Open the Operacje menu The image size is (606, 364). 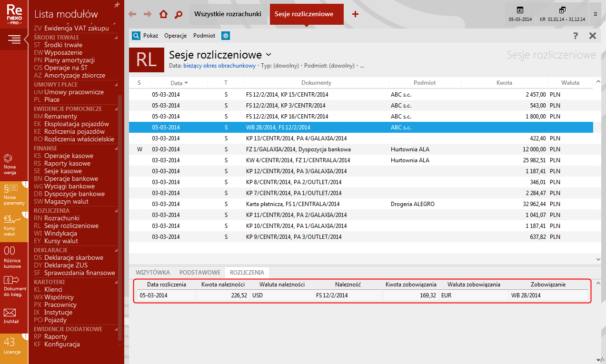(x=175, y=36)
